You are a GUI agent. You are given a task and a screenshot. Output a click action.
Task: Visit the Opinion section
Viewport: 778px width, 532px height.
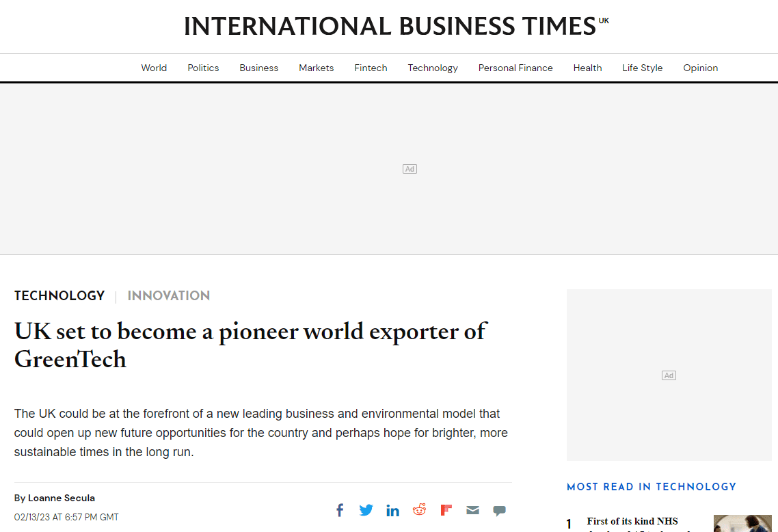pyautogui.click(x=700, y=68)
